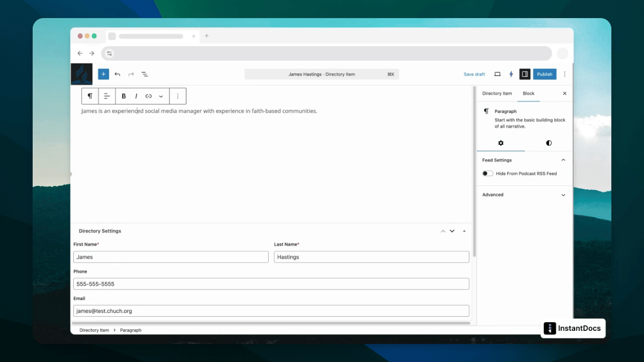
Task: Click Save draft
Action: (474, 74)
